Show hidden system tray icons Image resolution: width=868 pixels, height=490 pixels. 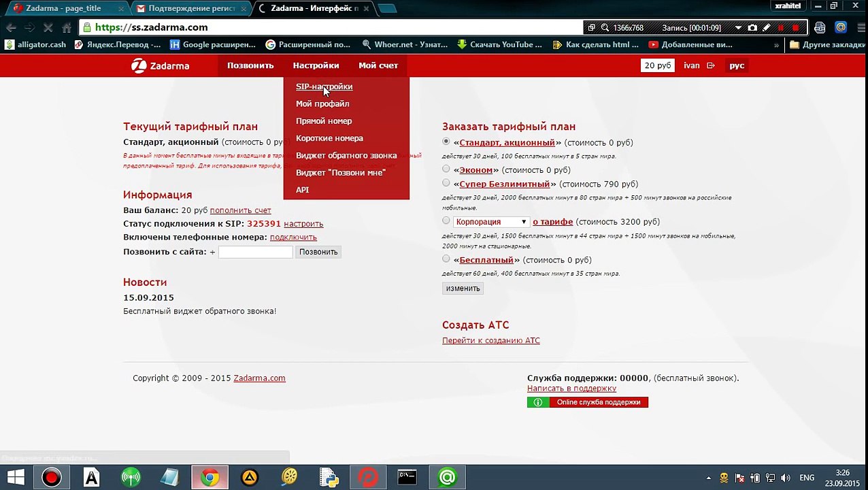[x=708, y=478]
